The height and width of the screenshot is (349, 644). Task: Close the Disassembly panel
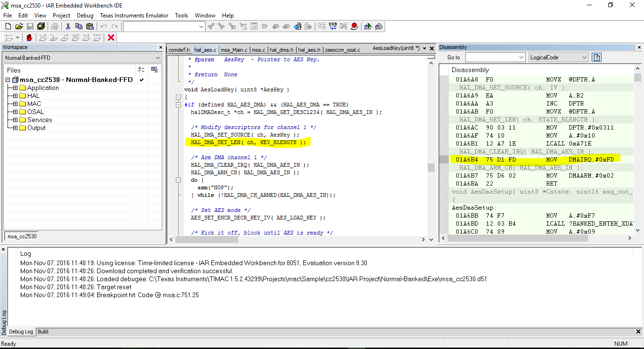tap(639, 48)
